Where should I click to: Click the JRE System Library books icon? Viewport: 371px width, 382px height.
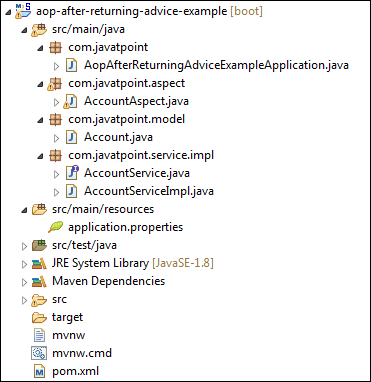[x=39, y=263]
